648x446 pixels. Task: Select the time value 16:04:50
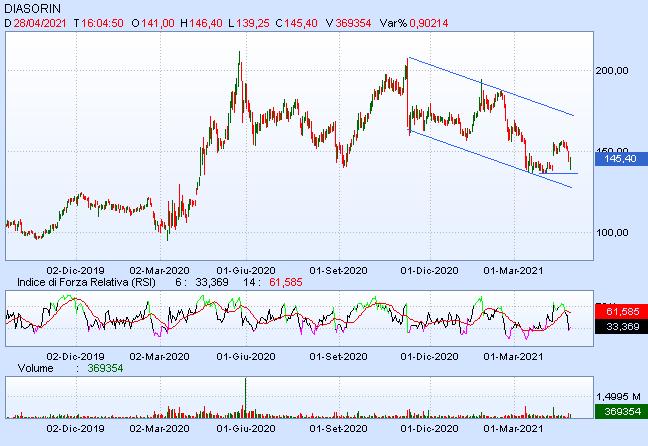pos(102,23)
